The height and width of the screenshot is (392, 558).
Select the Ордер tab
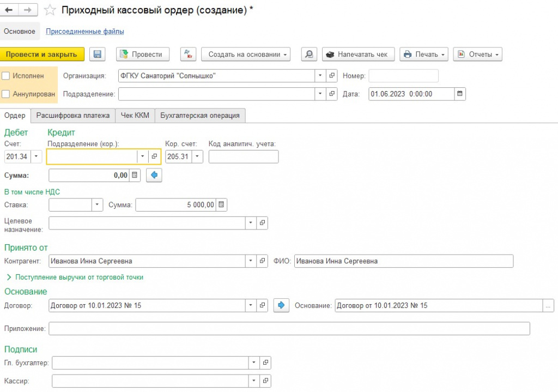(x=15, y=116)
